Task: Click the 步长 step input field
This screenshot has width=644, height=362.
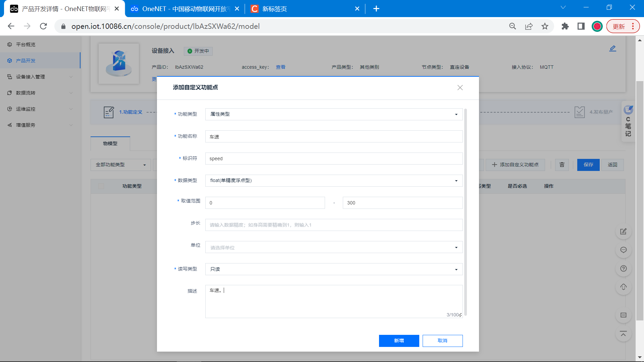Action: (333, 225)
